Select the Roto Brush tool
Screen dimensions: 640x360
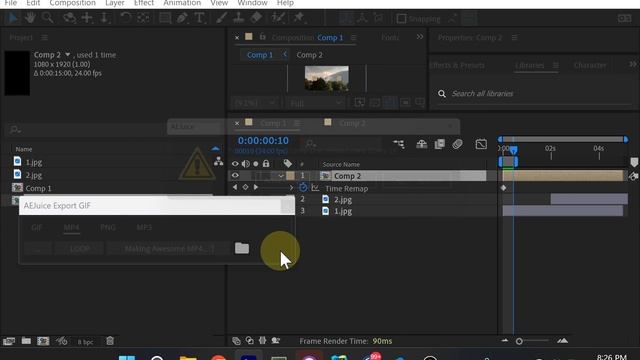(278, 18)
